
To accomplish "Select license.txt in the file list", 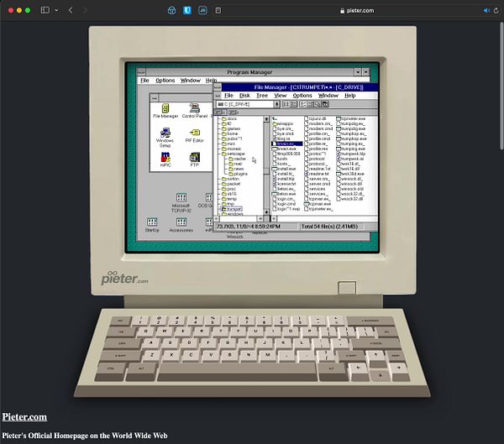I will pyautogui.click(x=284, y=184).
